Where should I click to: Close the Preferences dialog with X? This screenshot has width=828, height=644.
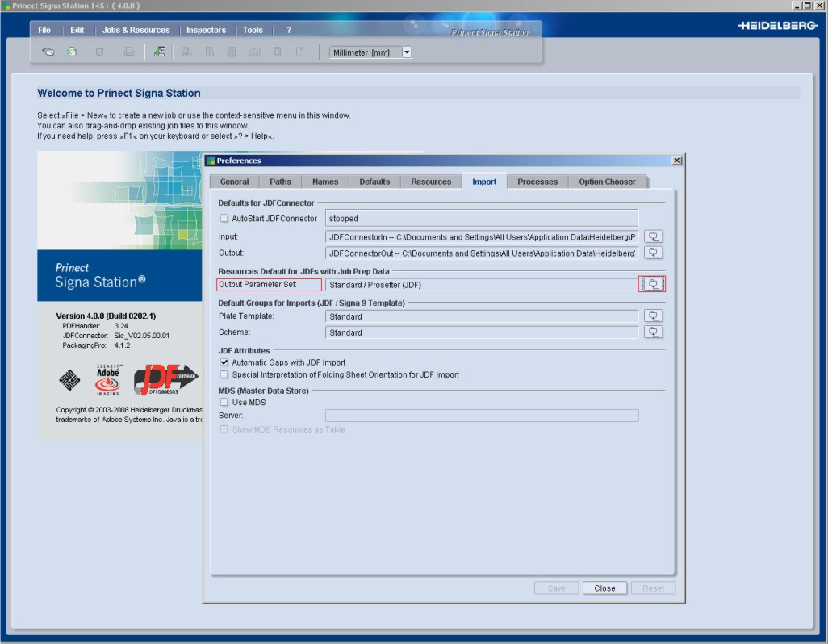[x=676, y=161]
